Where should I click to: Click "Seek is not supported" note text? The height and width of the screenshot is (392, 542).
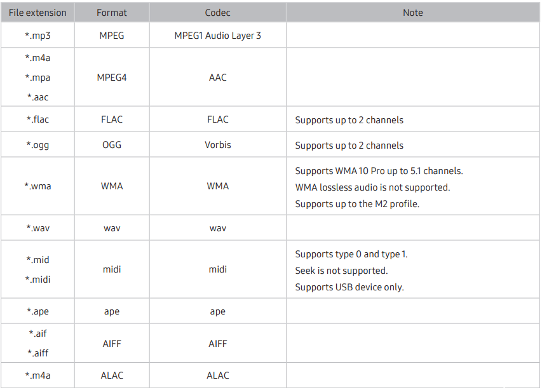pyautogui.click(x=337, y=271)
